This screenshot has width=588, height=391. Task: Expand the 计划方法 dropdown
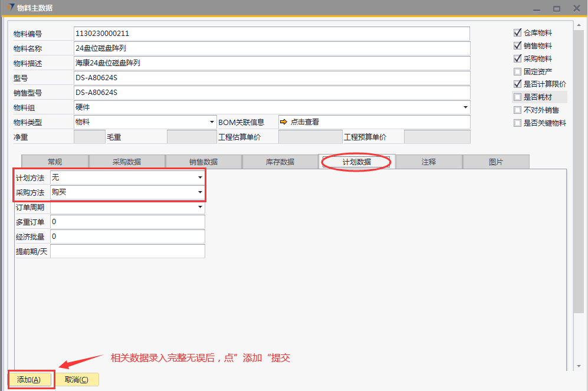tap(200, 178)
